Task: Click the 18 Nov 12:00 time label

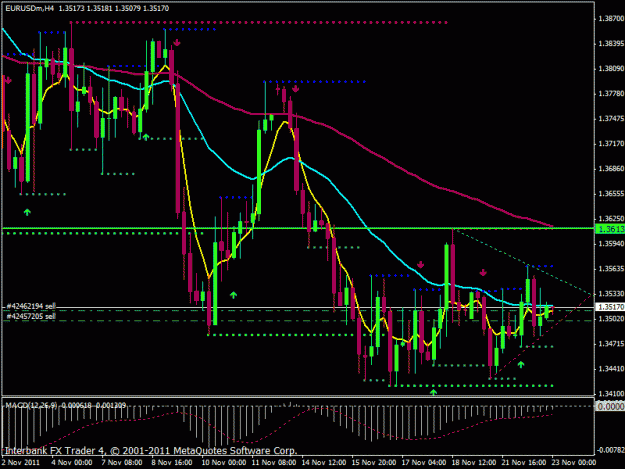Action: coord(474,462)
